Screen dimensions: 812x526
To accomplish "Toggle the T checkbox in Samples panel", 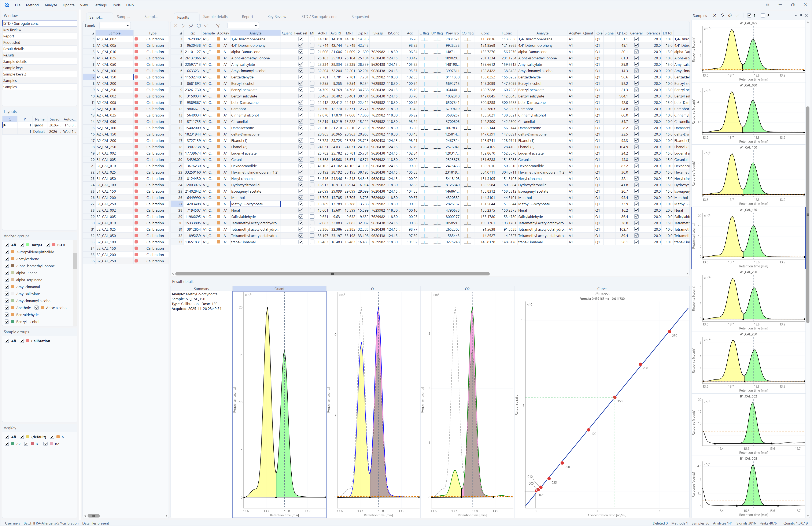I will (749, 15).
